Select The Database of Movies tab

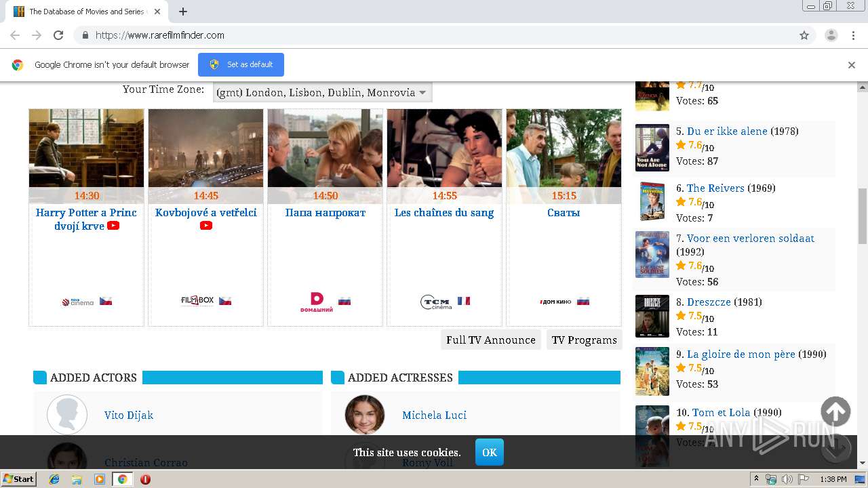point(88,12)
